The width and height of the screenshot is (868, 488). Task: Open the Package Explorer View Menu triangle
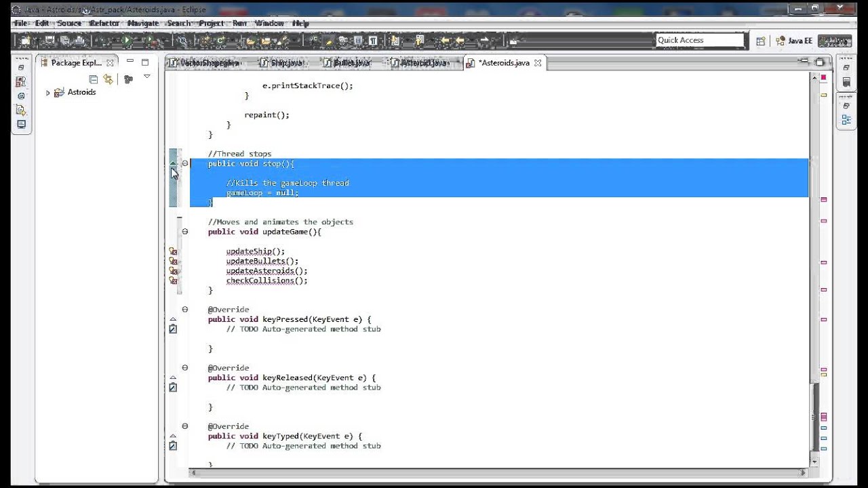click(x=146, y=77)
